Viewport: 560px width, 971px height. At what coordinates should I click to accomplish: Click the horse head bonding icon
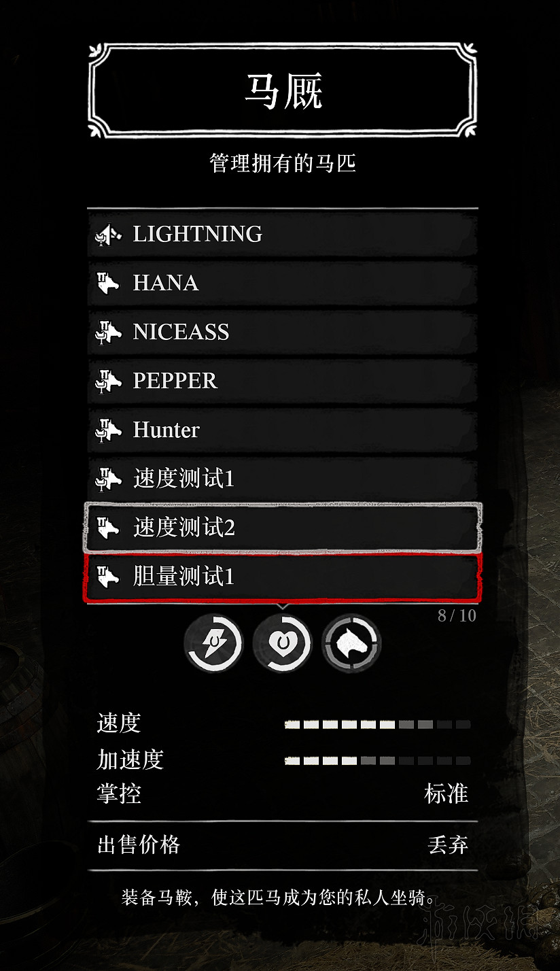[x=351, y=643]
